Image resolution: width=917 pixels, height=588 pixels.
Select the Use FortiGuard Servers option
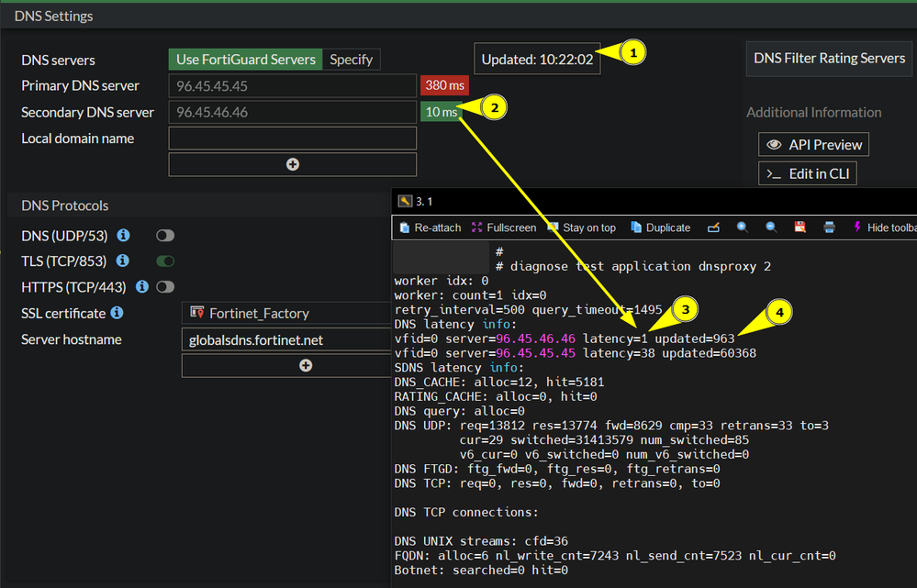pos(245,60)
